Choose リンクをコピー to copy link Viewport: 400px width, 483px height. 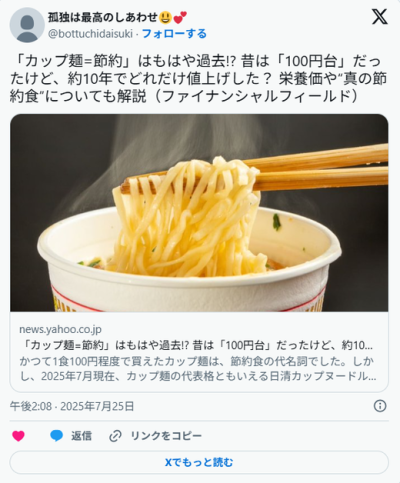click(x=166, y=436)
